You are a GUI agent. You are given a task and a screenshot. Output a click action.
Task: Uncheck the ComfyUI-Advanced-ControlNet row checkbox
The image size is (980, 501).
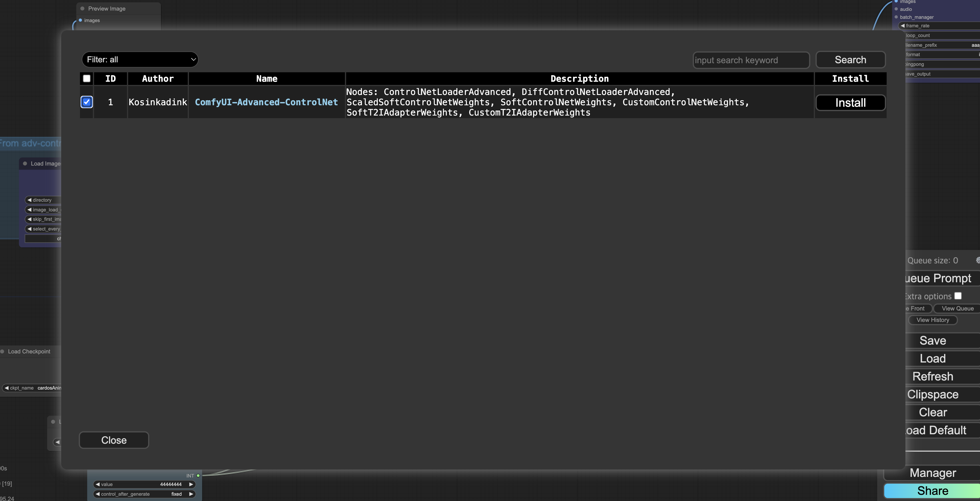click(x=87, y=102)
